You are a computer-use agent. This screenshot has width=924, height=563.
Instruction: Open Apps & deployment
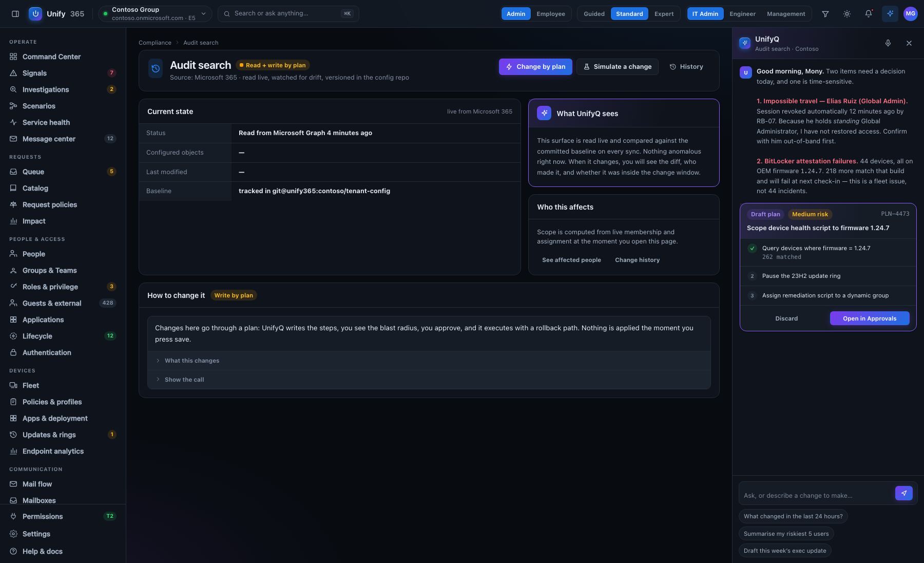(63, 418)
